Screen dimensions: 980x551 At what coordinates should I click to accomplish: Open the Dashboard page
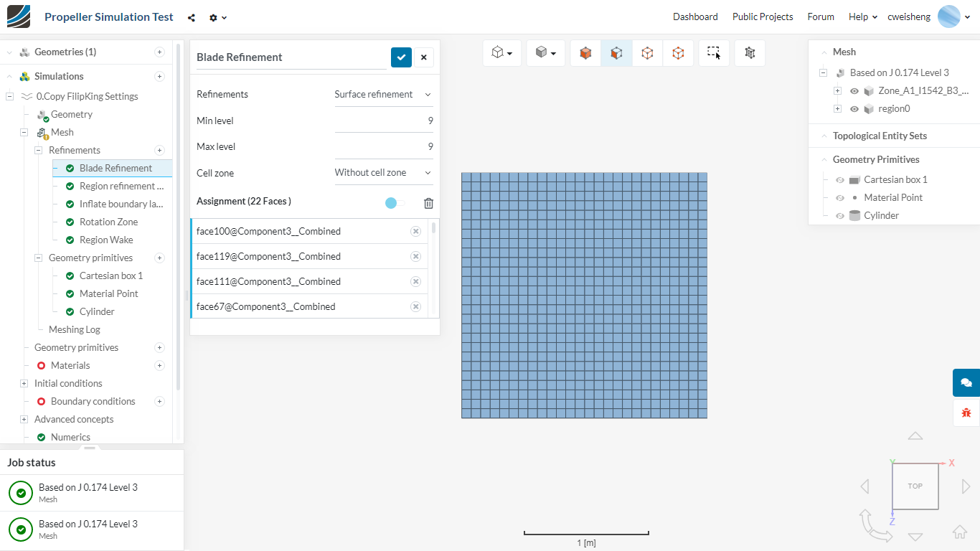click(695, 17)
